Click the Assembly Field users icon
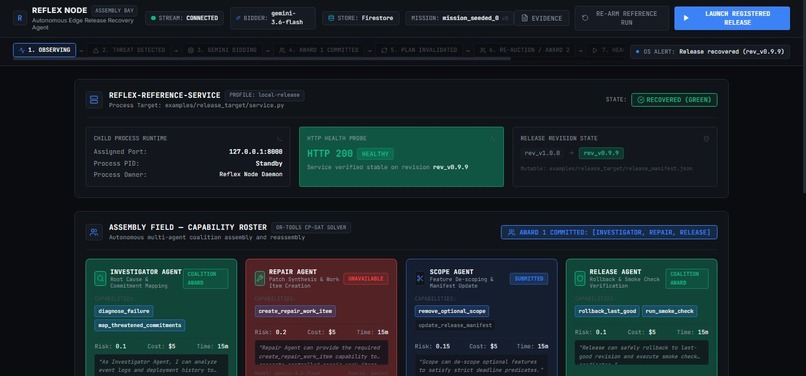 click(x=94, y=232)
